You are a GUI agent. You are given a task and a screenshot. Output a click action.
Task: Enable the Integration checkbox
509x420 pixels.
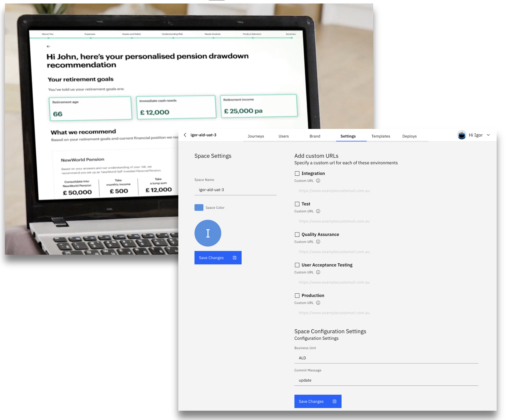point(297,173)
